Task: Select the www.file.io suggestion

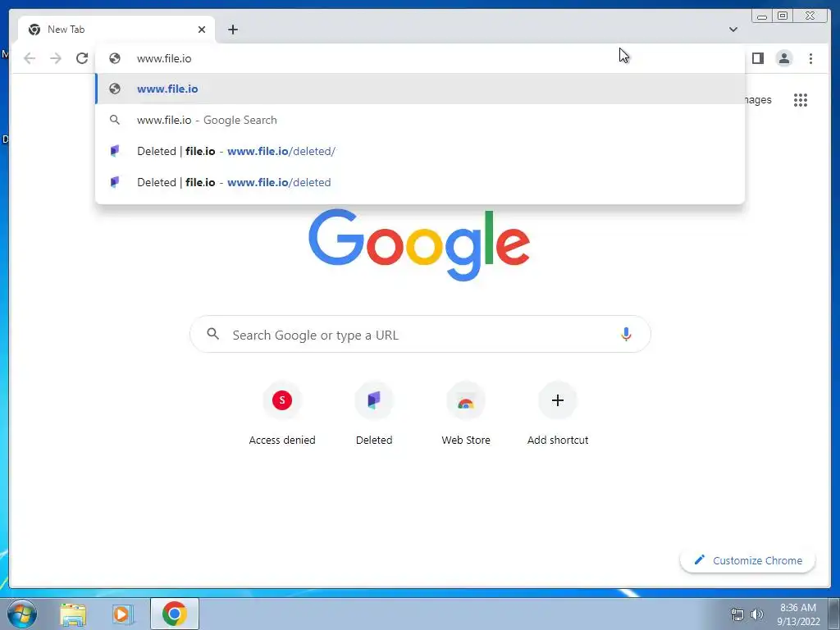Action: coord(420,89)
